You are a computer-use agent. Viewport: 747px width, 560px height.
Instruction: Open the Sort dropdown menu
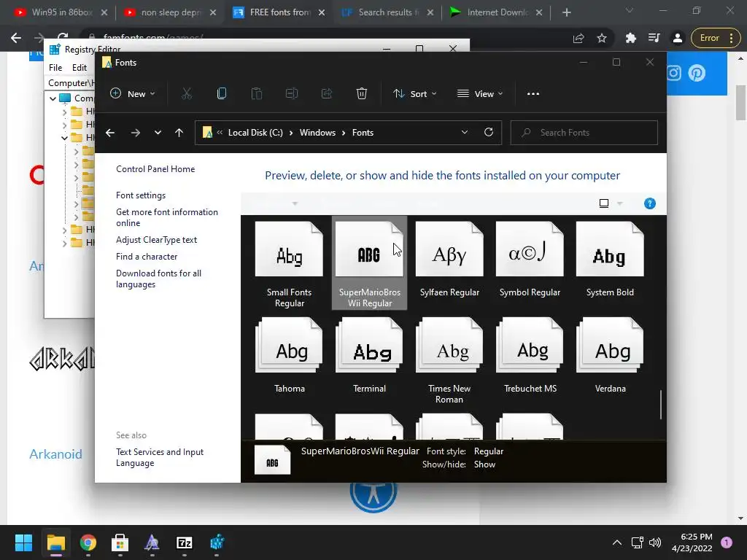(x=414, y=94)
